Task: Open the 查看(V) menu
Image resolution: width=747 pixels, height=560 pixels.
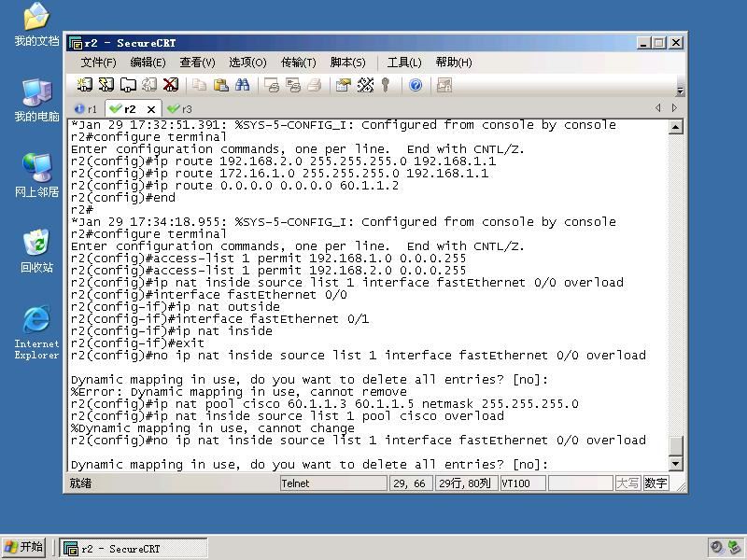Action: pos(197,63)
